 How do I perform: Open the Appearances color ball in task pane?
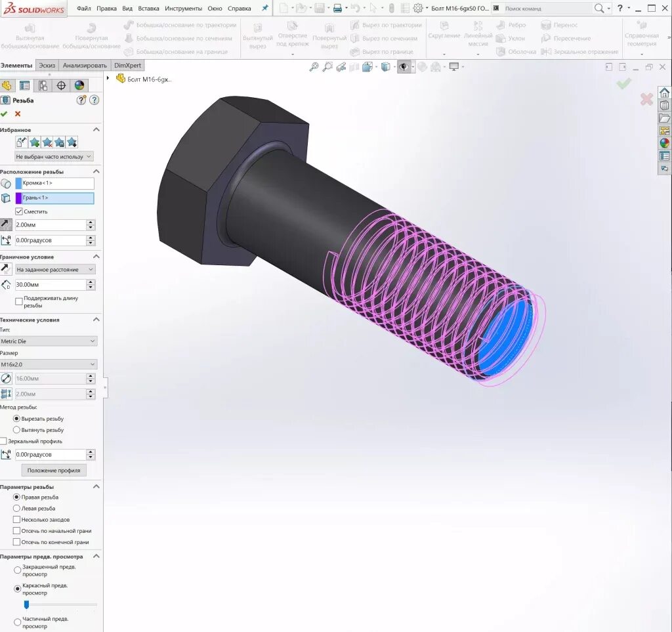[665, 143]
